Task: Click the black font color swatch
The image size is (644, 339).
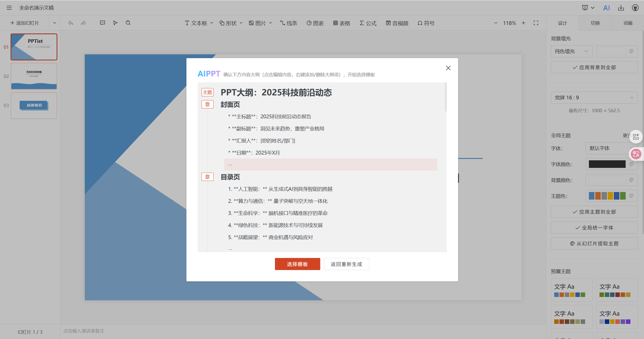Action: 607,164
